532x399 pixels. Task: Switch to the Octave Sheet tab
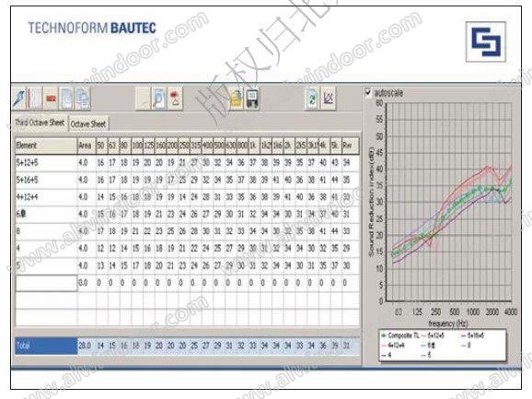(x=88, y=124)
